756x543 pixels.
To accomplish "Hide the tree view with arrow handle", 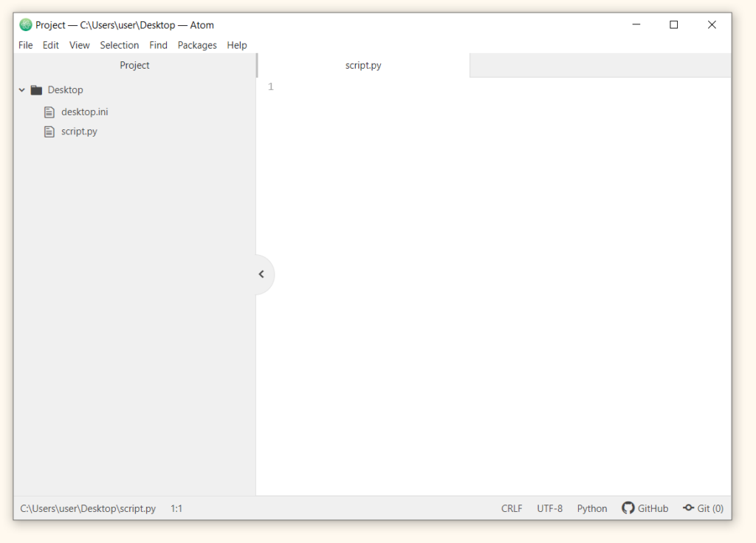I will (261, 274).
